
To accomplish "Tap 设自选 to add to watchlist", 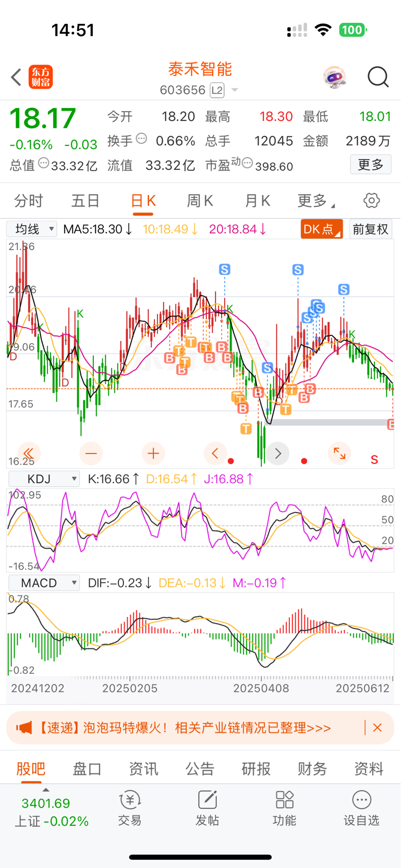I will 361,808.
